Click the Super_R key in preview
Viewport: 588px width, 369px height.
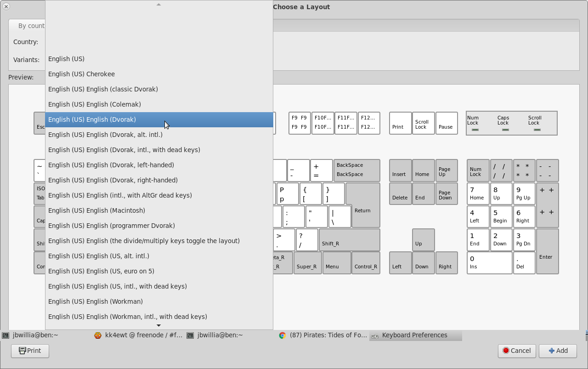(307, 263)
